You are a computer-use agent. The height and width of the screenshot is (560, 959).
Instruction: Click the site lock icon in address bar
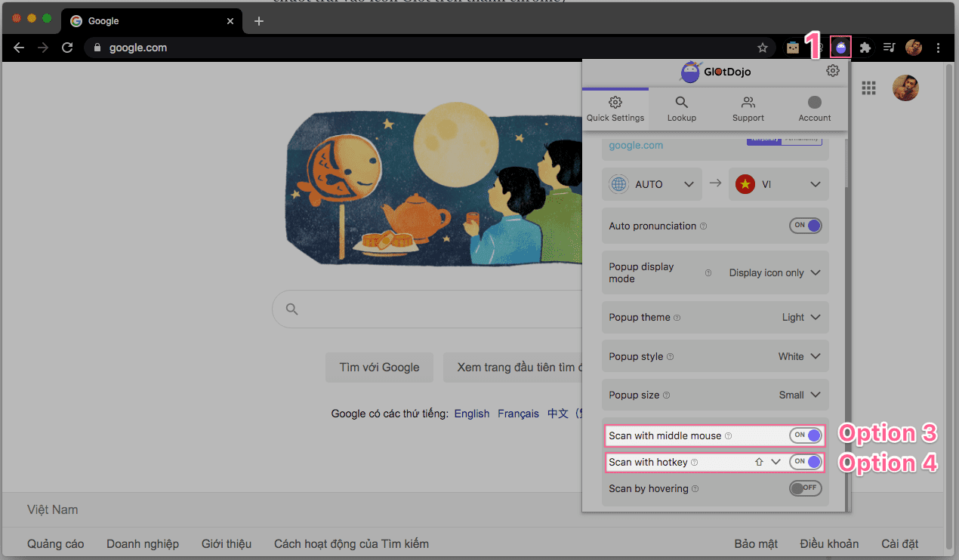click(x=97, y=48)
